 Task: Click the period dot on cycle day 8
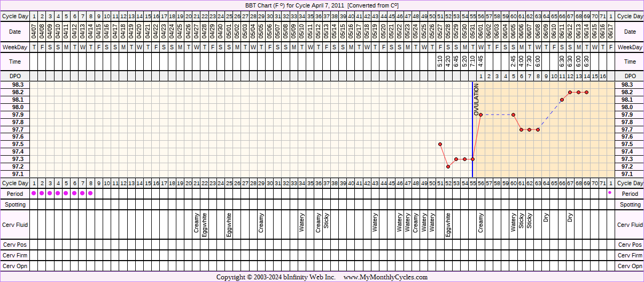pyautogui.click(x=90, y=193)
